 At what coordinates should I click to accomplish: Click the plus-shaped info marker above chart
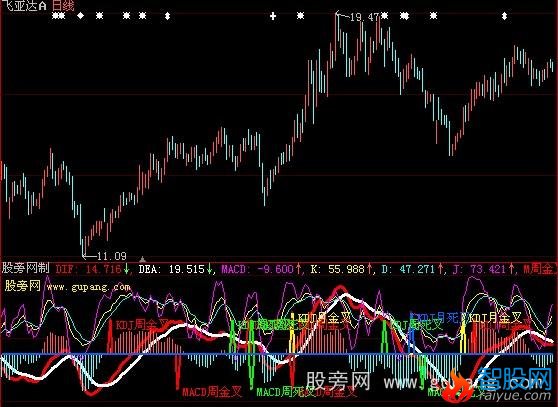pyautogui.click(x=273, y=16)
